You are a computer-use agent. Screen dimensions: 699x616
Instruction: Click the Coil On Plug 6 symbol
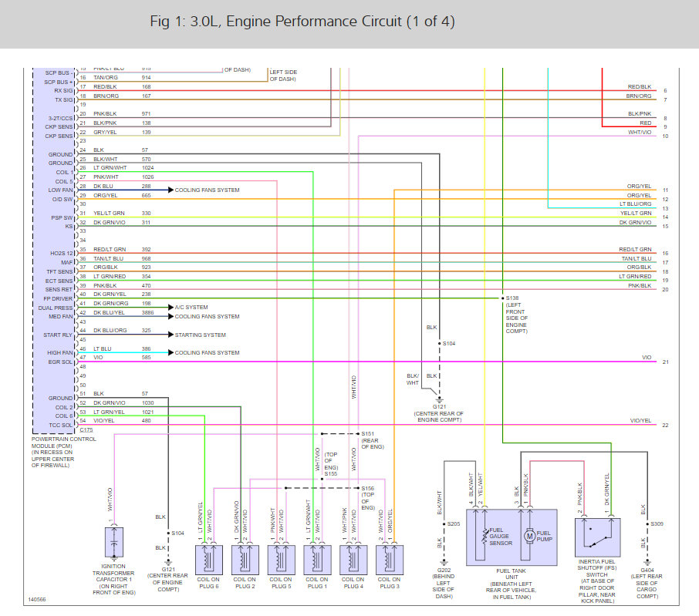208,560
